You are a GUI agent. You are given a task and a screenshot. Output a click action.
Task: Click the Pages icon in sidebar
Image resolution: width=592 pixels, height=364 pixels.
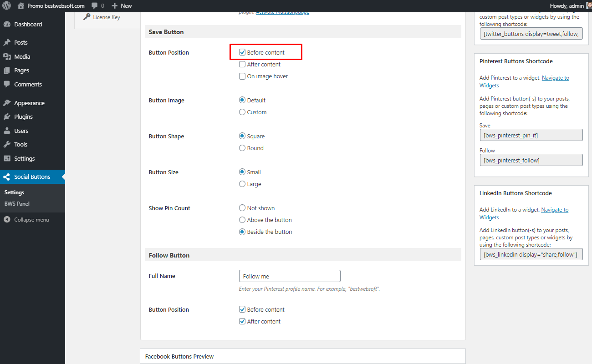click(x=7, y=71)
